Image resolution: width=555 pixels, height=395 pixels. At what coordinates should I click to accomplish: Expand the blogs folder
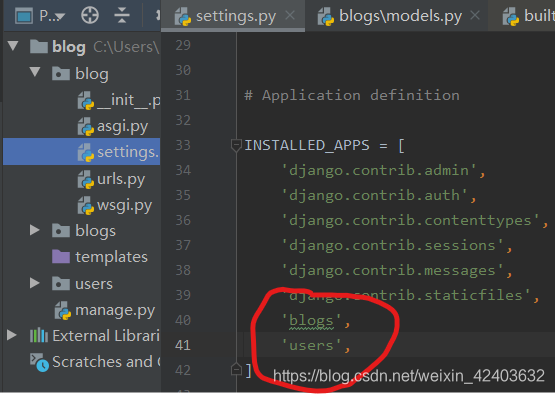[x=35, y=230]
